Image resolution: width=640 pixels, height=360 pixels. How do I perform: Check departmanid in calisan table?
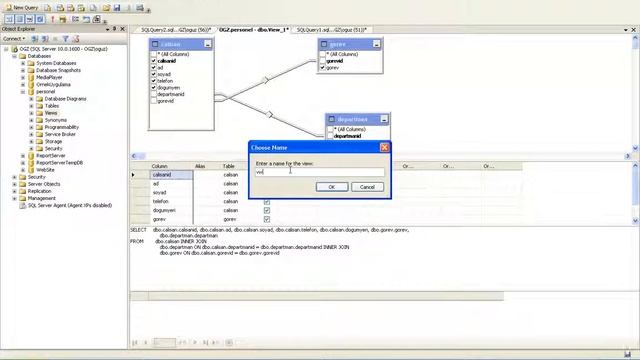pos(154,94)
